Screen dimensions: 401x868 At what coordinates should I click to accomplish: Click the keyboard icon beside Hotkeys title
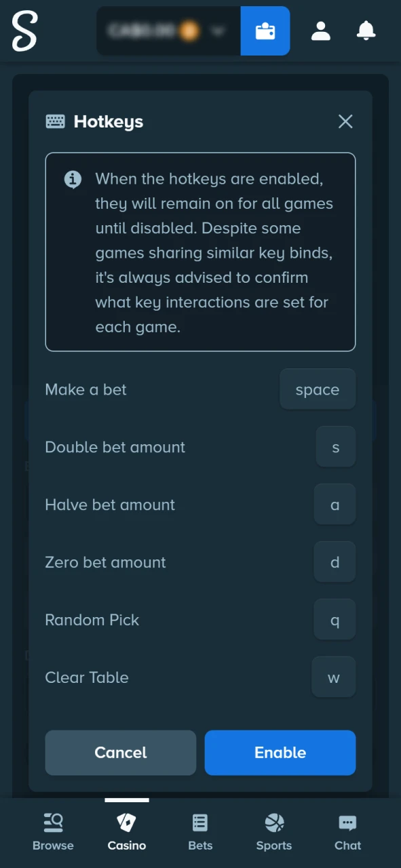55,121
